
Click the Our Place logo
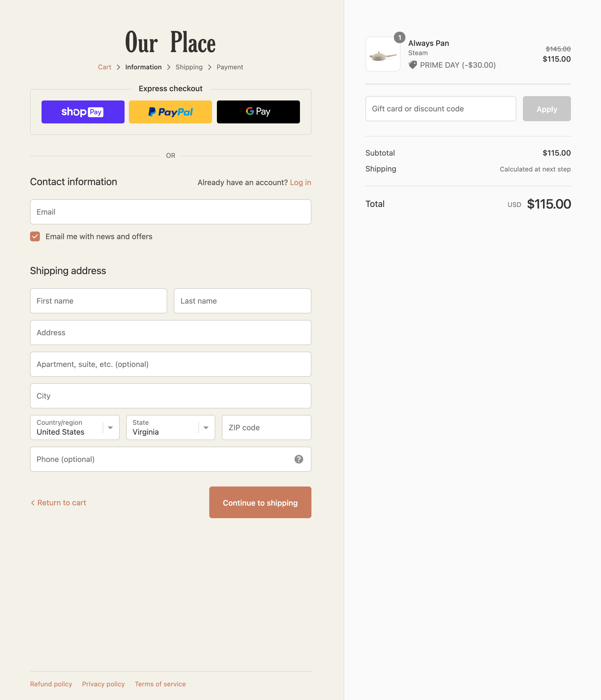[x=170, y=42]
